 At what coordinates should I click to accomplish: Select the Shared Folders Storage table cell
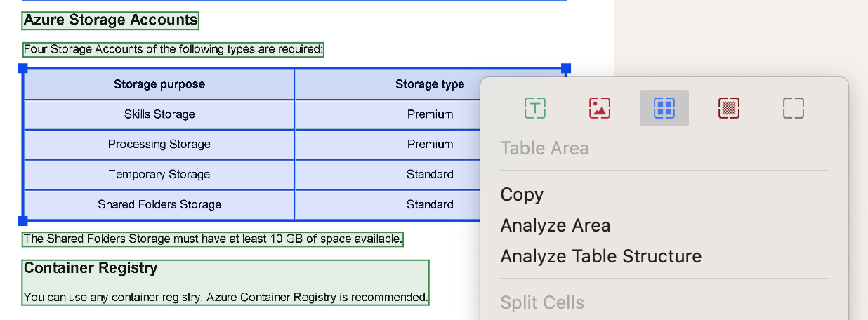(159, 205)
